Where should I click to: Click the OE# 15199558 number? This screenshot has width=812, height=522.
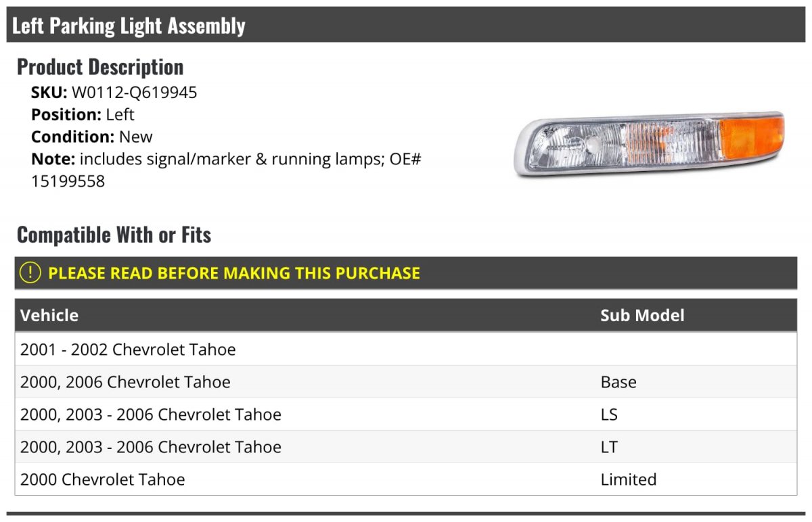pyautogui.click(x=68, y=181)
